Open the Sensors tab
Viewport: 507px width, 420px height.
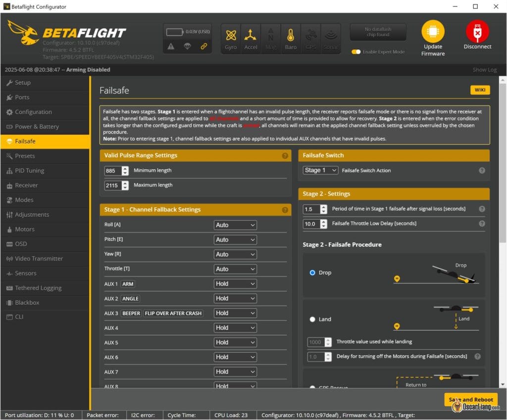coord(45,274)
